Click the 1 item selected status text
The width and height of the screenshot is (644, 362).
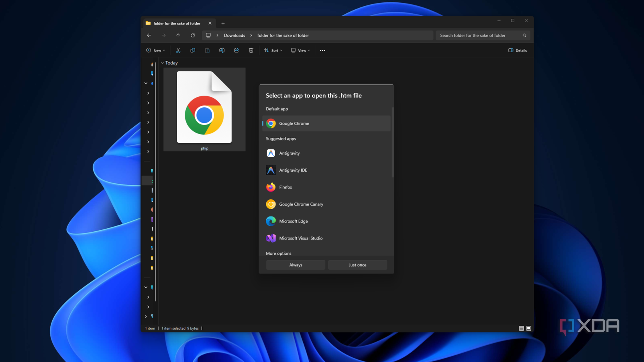[173, 328]
